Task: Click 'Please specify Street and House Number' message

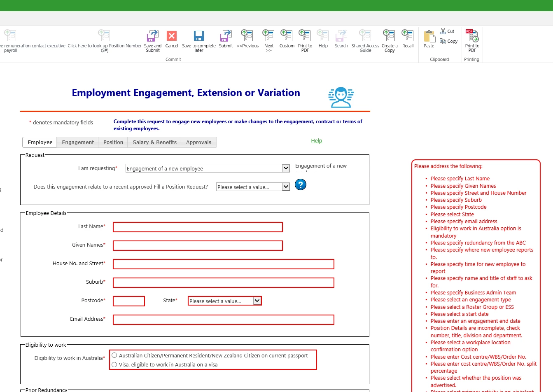Action: click(478, 193)
